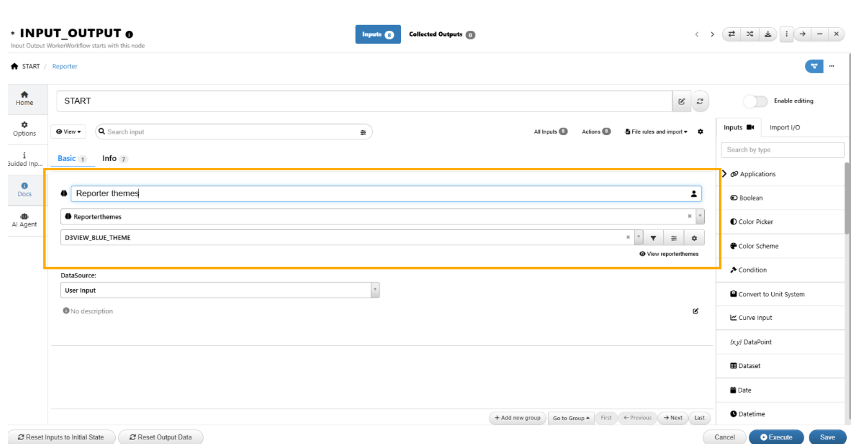Screen dimensions: 868x444
Task: Click the refresh icon beside START field
Action: tap(700, 101)
